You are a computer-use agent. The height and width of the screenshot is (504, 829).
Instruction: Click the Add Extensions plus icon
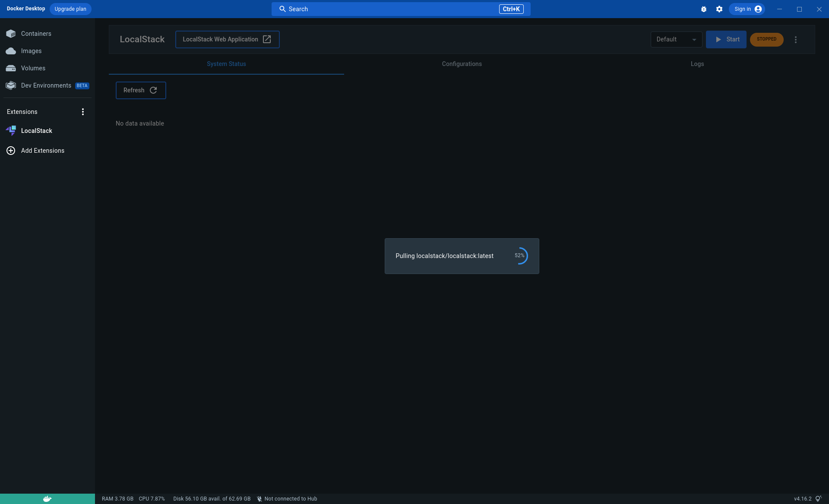click(x=11, y=151)
